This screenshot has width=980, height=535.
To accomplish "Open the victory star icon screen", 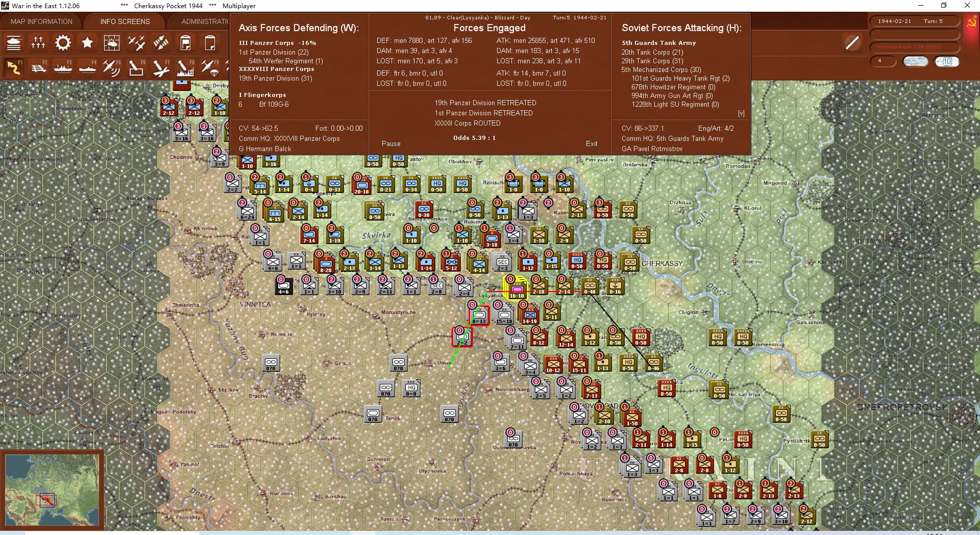I will coord(87,43).
